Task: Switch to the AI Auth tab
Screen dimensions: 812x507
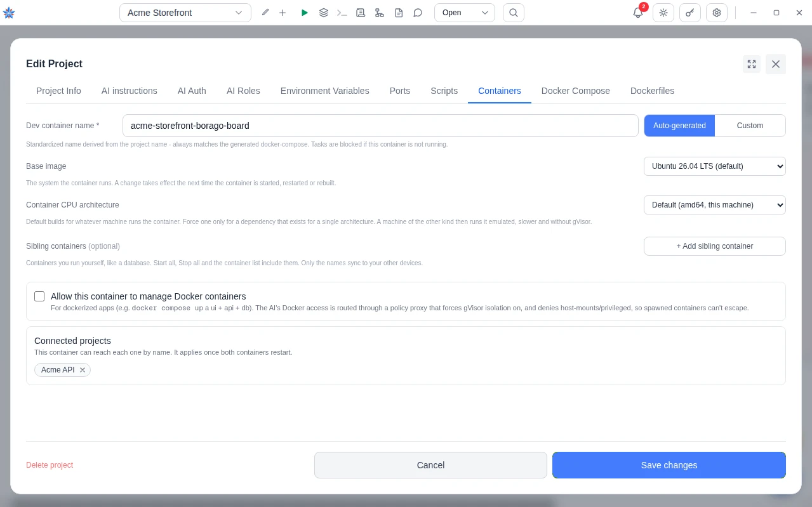Action: coord(192,91)
